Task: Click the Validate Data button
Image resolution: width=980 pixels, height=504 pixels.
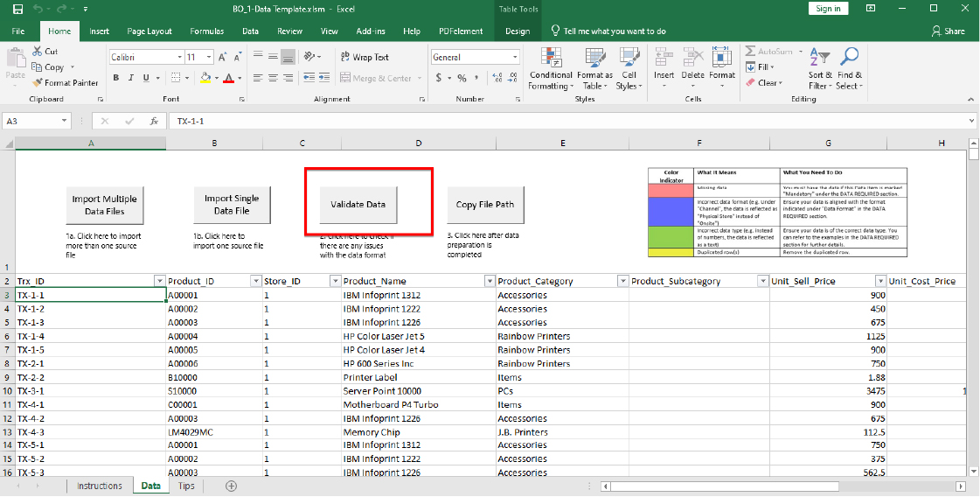Action: tap(358, 203)
